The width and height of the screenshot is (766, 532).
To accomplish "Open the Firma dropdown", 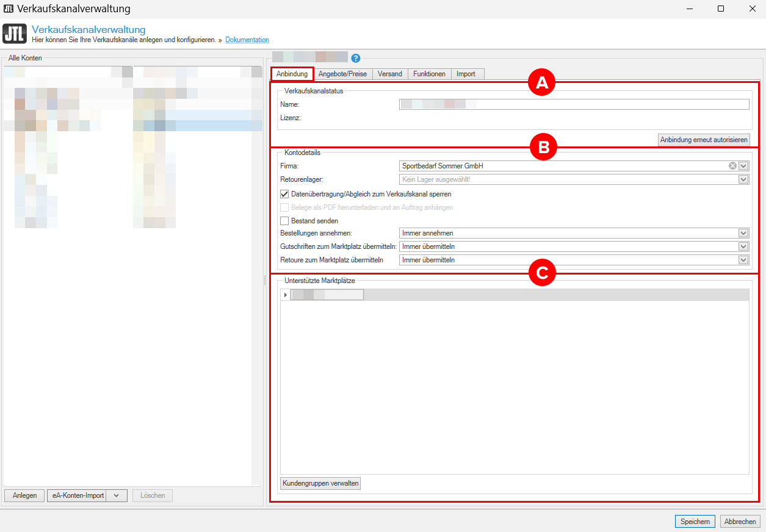I will click(743, 165).
